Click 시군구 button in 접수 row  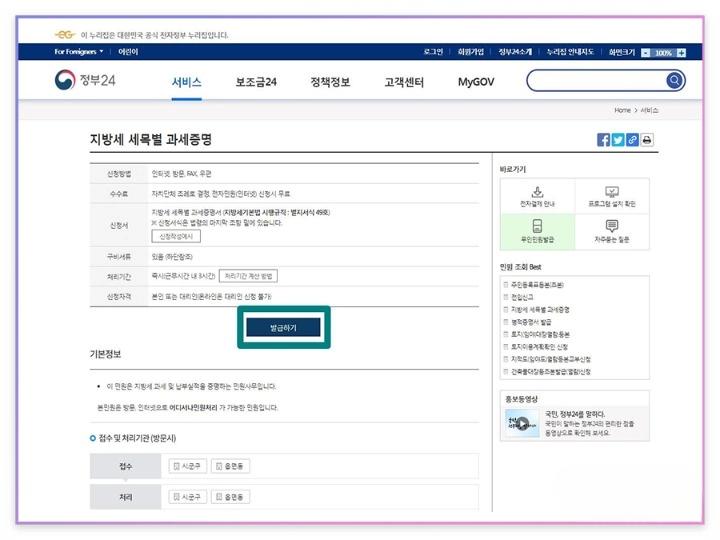pos(187,466)
